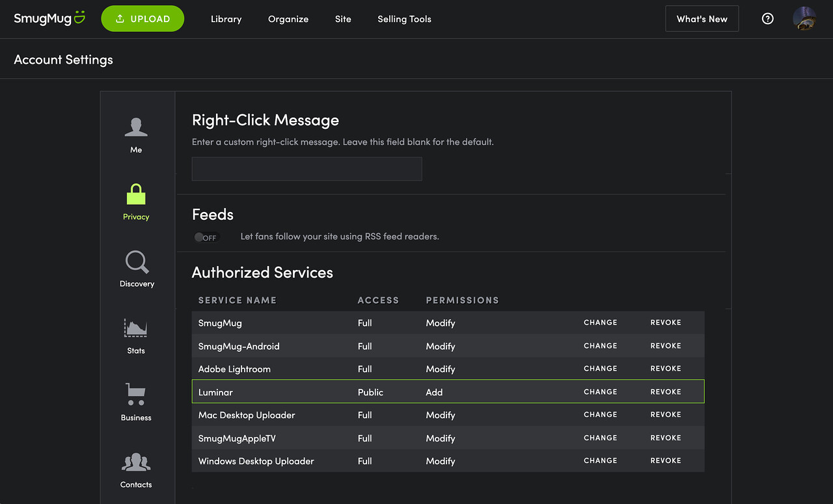Click the ACCESS column header
Screen dimensions: 833x504
(x=378, y=300)
